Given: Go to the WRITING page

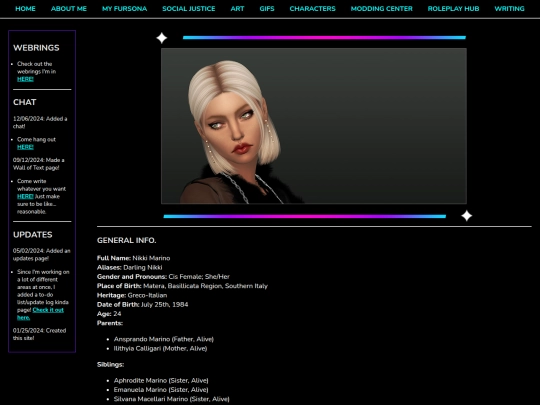Looking at the screenshot, I should [509, 9].
